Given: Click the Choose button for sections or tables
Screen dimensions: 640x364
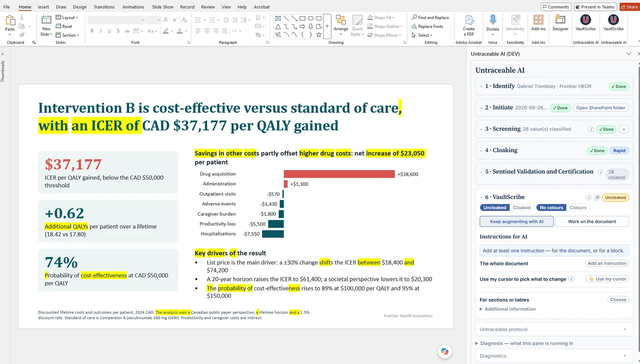Looking at the screenshot, I should point(618,300).
